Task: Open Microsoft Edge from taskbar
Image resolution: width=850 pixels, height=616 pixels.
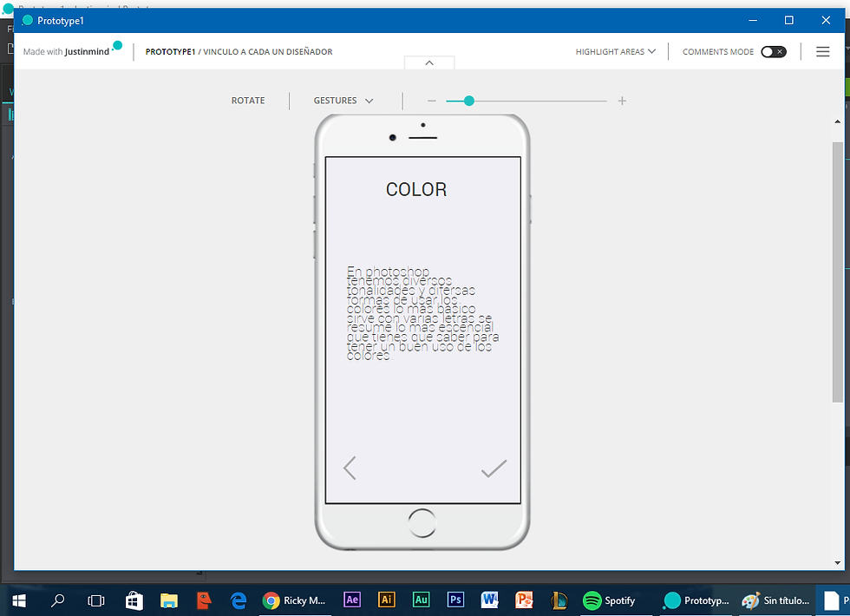Action: click(x=239, y=600)
